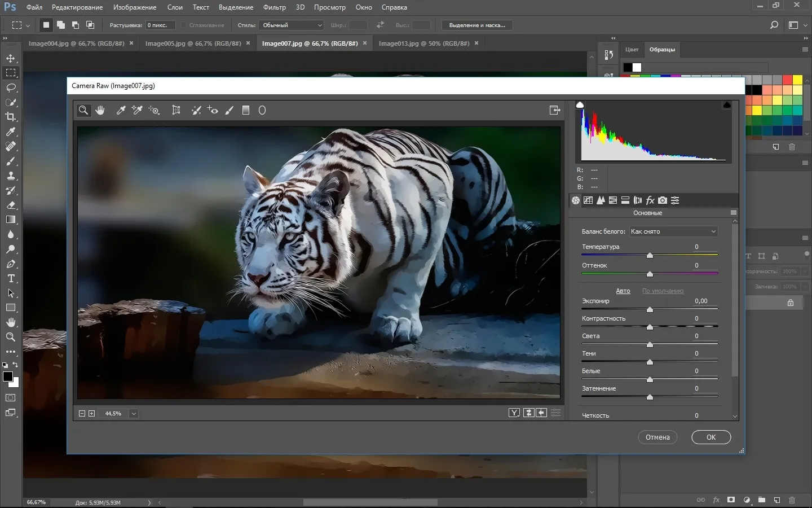Select the Radial Filter tool
Screen dimensions: 812x508
262,111
